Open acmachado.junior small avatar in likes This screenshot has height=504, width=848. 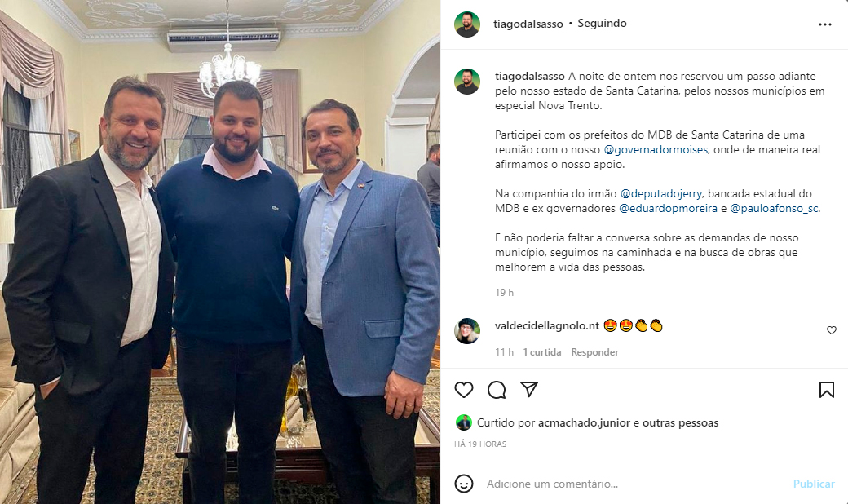pyautogui.click(x=463, y=422)
